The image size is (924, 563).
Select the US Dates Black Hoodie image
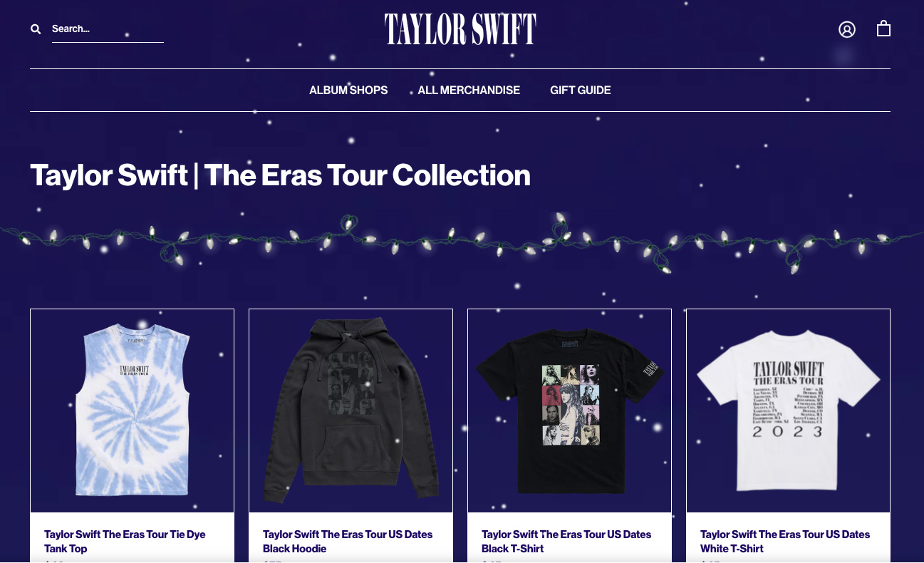pyautogui.click(x=351, y=411)
